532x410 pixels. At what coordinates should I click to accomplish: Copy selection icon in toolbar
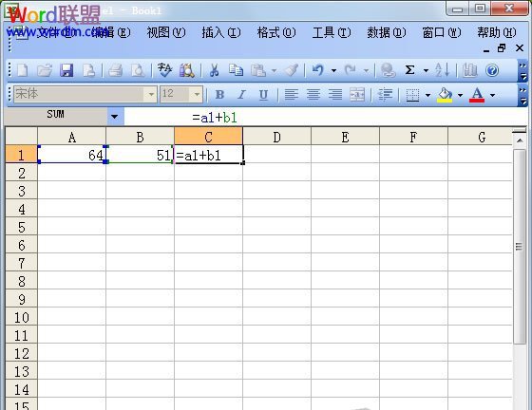pos(236,70)
